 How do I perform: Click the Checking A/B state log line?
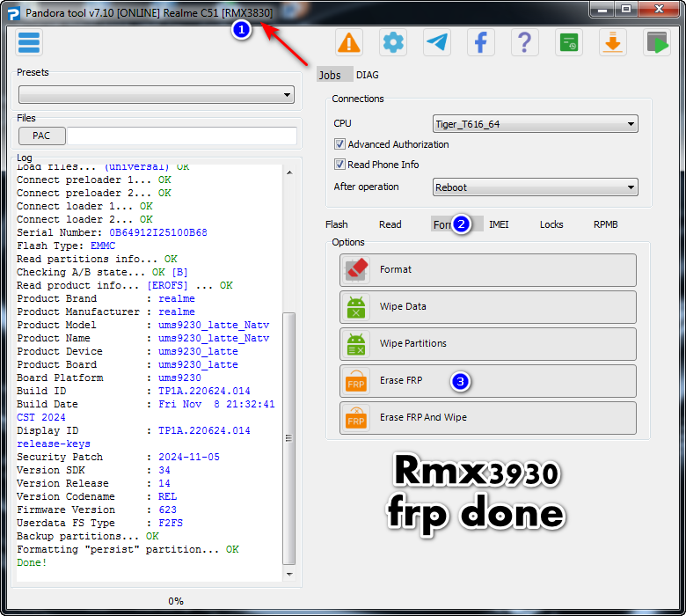point(102,272)
